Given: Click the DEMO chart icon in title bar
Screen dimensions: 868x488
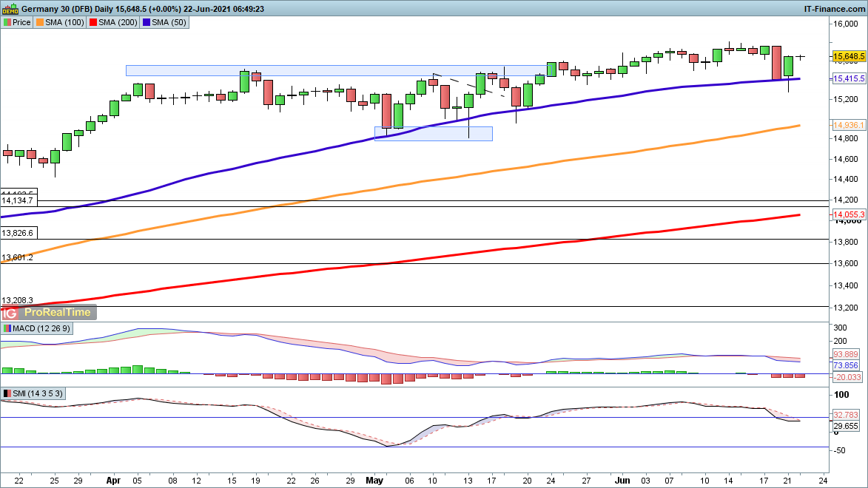Looking at the screenshot, I should tap(10, 8).
